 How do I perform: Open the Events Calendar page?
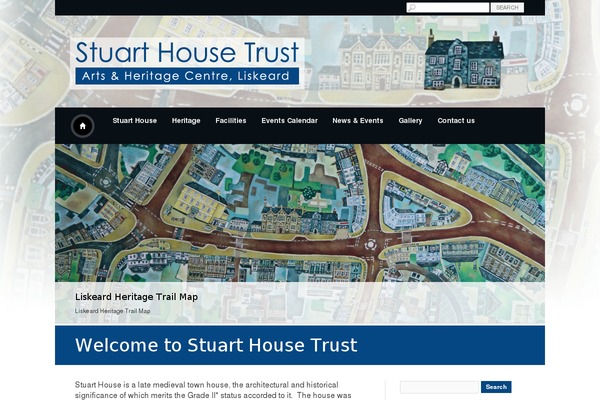289,121
